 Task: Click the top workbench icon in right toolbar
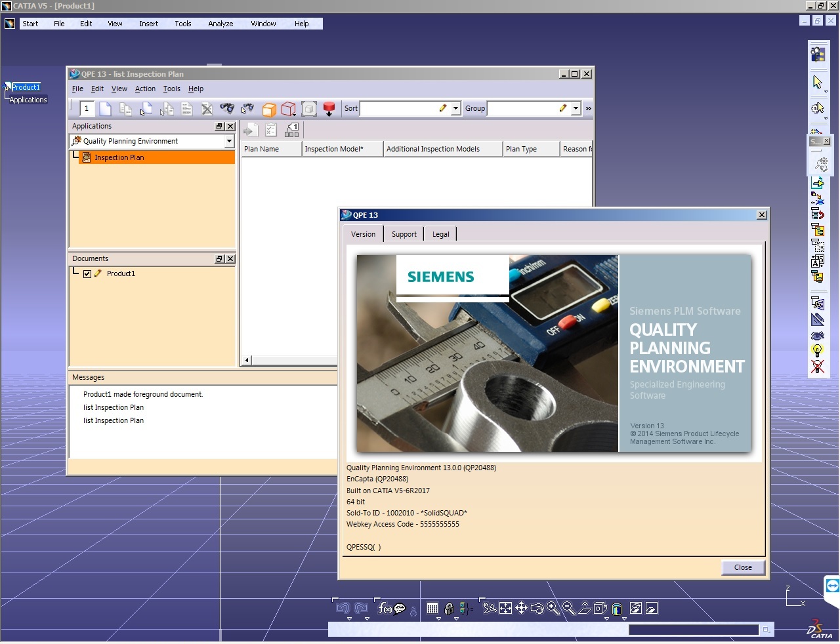click(818, 54)
